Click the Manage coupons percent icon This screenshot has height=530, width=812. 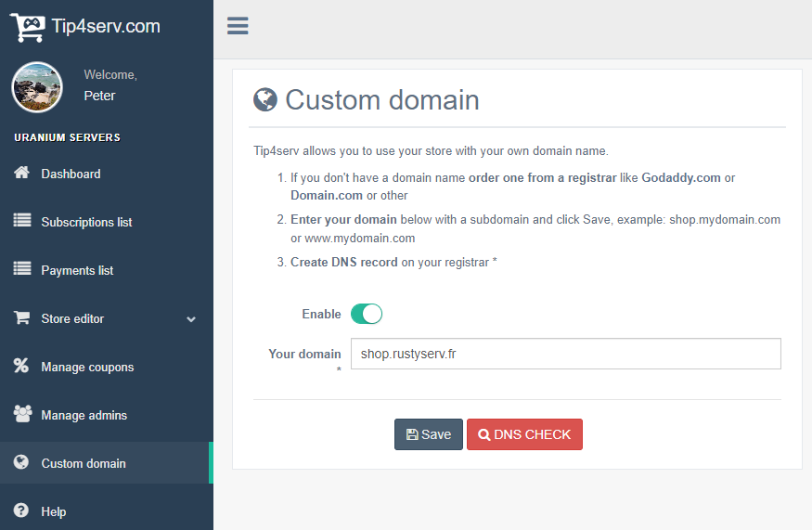click(21, 367)
